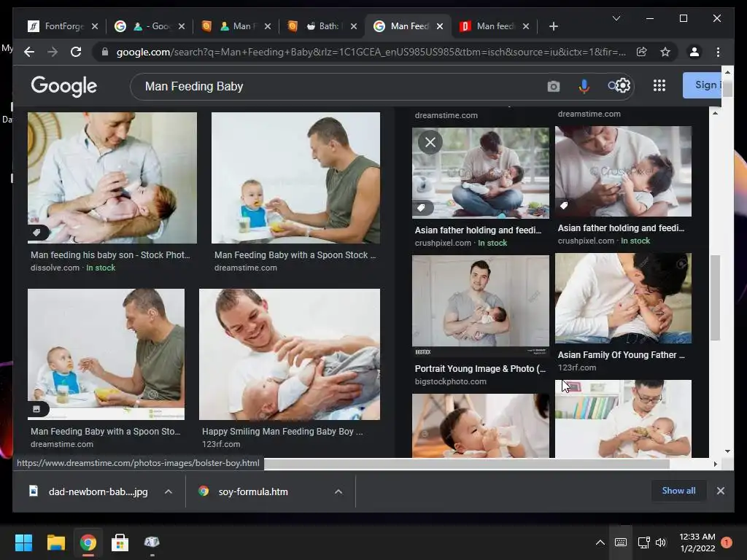Open the 123rf smiling man thumbnail
The width and height of the screenshot is (747, 560).
[x=290, y=354]
